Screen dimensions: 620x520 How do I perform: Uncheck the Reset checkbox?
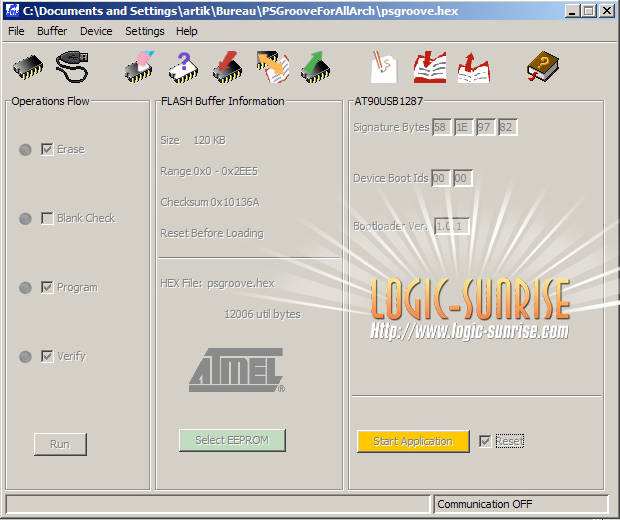pyautogui.click(x=485, y=441)
